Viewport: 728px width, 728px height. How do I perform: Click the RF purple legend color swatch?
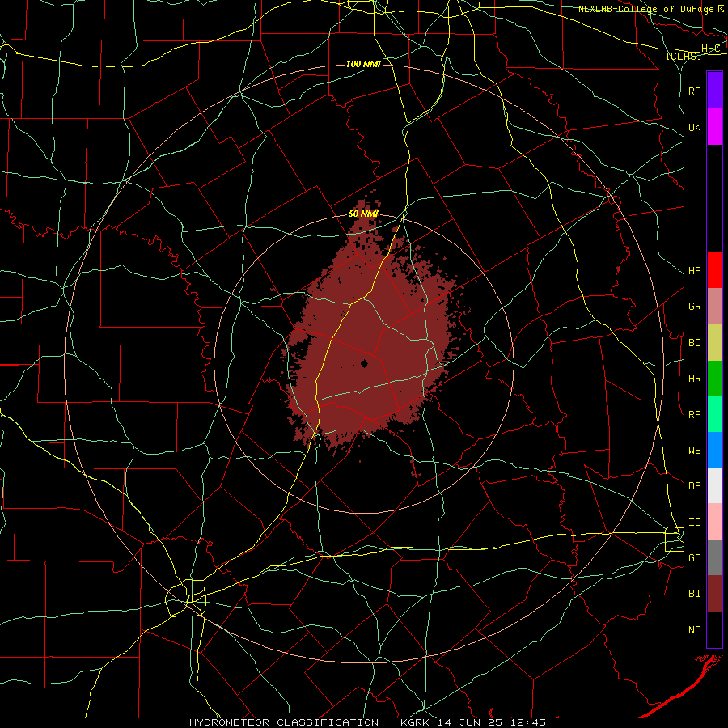pos(714,91)
